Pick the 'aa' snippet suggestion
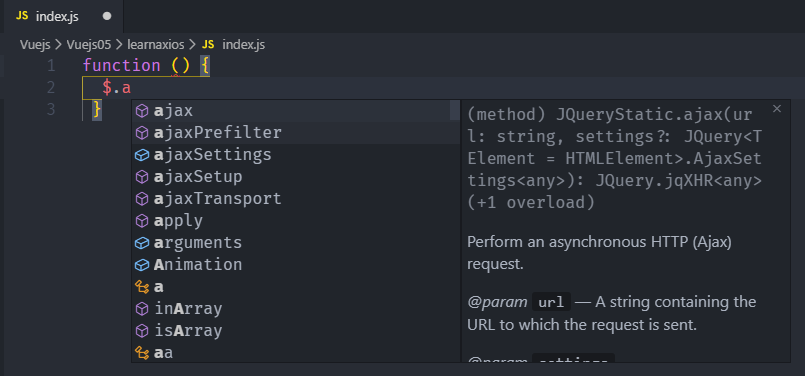The image size is (805, 376). (x=296, y=353)
